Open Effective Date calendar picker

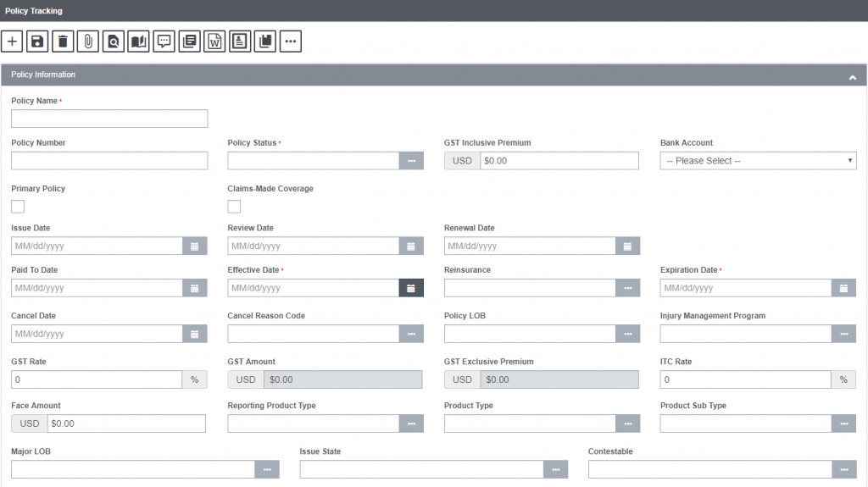[x=411, y=288]
